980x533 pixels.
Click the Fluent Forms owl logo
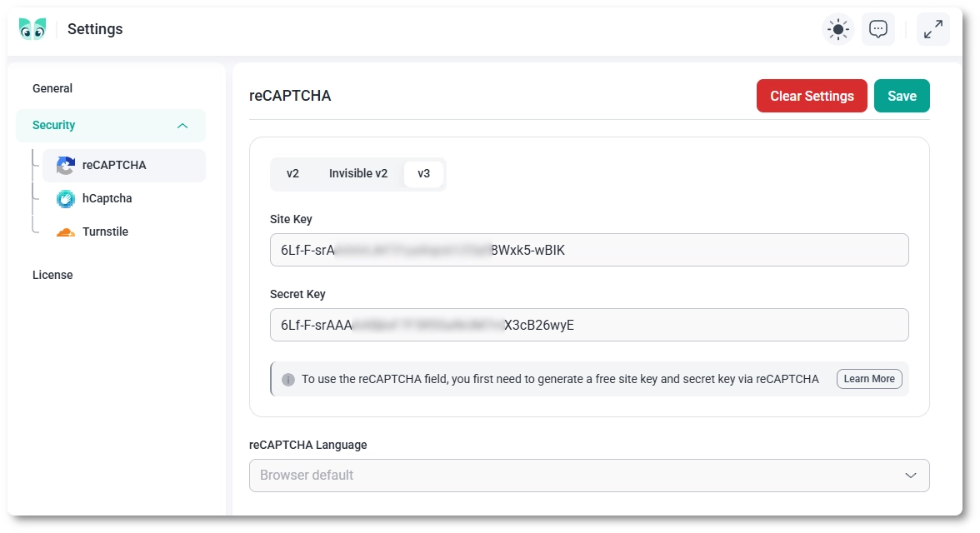tap(32, 27)
